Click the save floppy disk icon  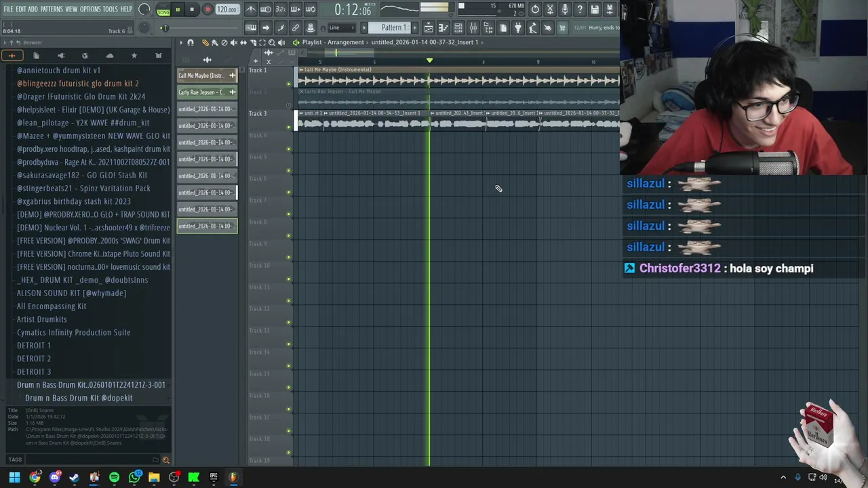[595, 9]
